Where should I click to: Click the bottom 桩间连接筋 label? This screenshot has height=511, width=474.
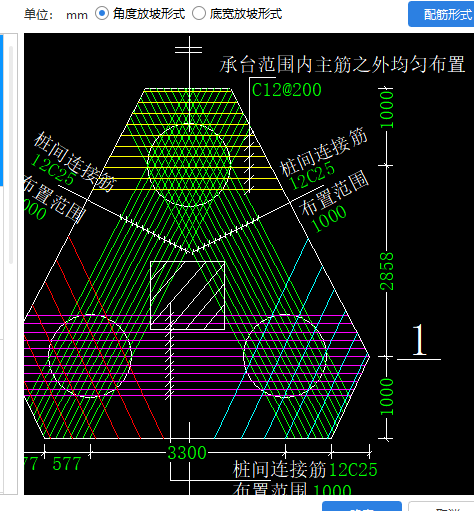(x=279, y=469)
